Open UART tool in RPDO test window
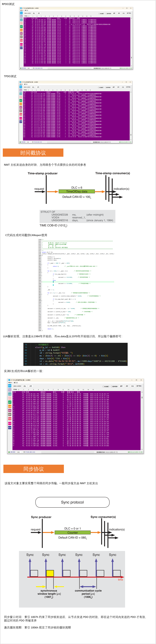This screenshot has width=156, height=644. (x=21, y=26)
